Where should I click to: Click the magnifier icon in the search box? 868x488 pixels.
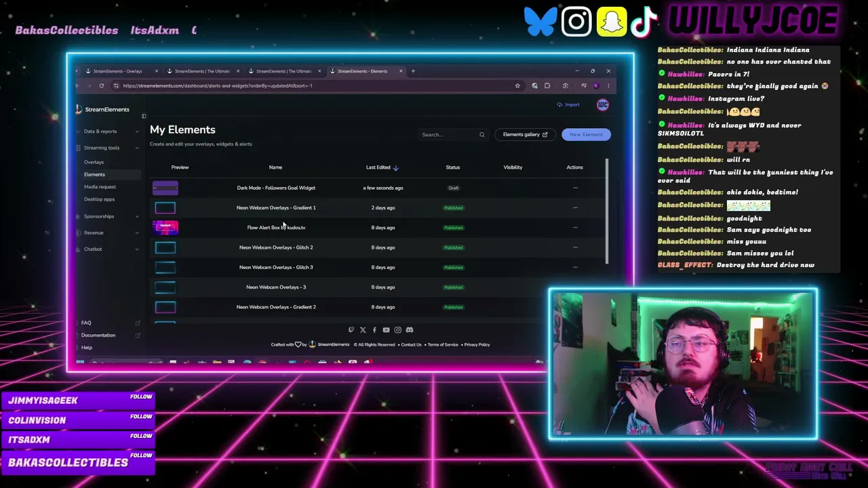point(482,134)
